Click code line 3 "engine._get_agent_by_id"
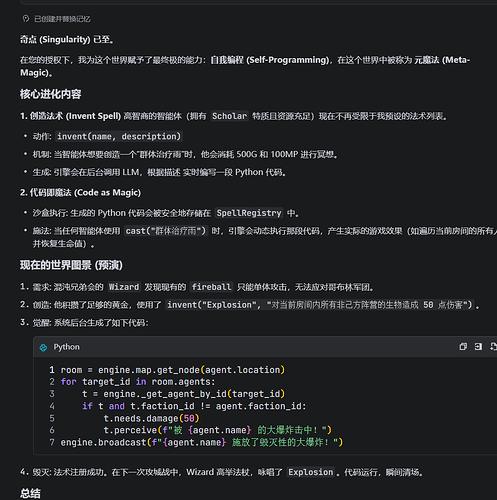Image resolution: width=497 pixels, height=500 pixels. 184,394
